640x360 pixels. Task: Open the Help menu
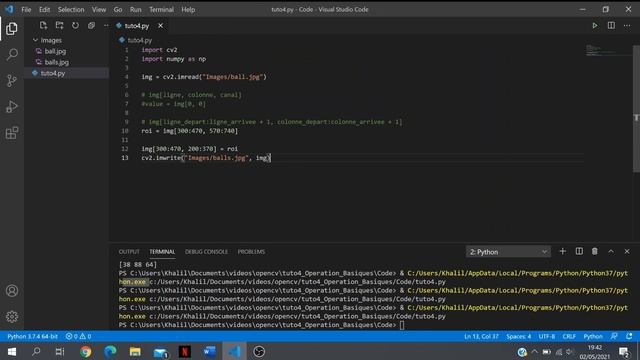[x=188, y=9]
